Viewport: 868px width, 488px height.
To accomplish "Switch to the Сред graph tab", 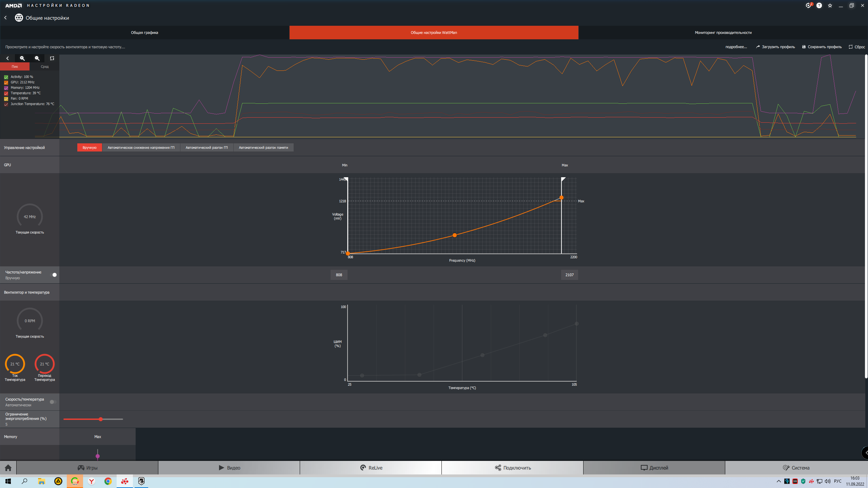I will click(x=44, y=67).
